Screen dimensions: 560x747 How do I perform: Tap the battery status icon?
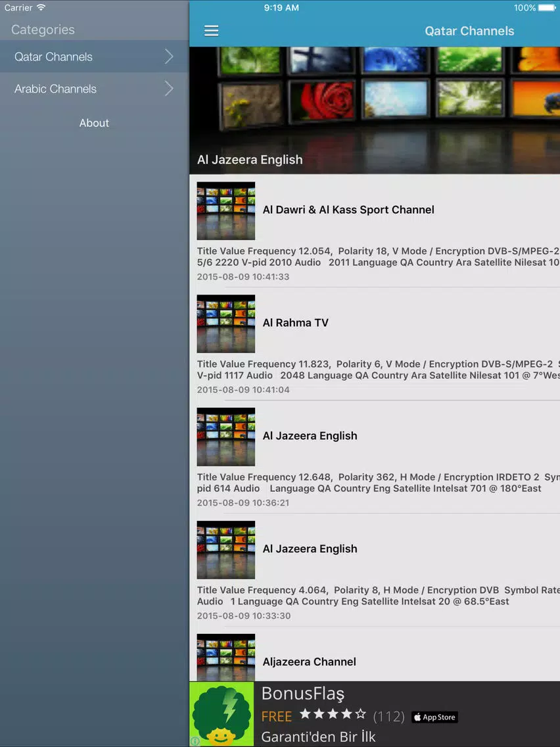pos(547,8)
